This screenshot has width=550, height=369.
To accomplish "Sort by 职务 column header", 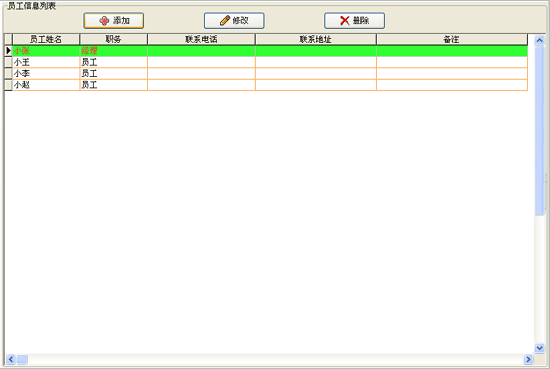I will [113, 39].
